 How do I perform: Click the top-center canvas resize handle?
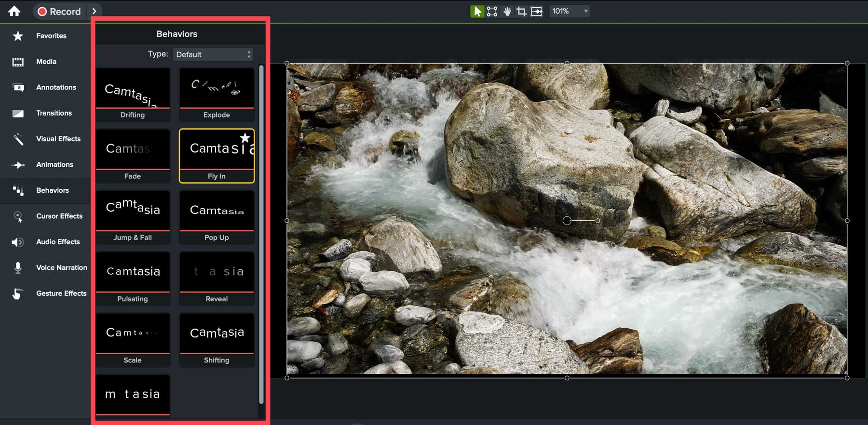tap(567, 63)
